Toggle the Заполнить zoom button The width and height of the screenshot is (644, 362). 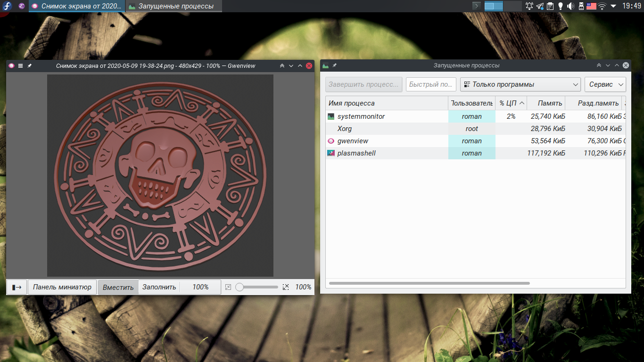click(x=159, y=287)
